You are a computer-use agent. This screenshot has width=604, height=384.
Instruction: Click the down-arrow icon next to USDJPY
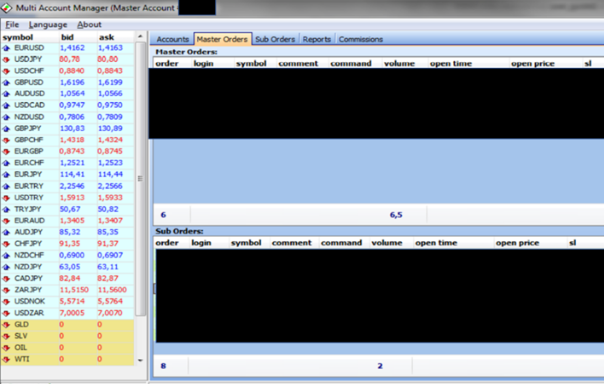tap(6, 60)
